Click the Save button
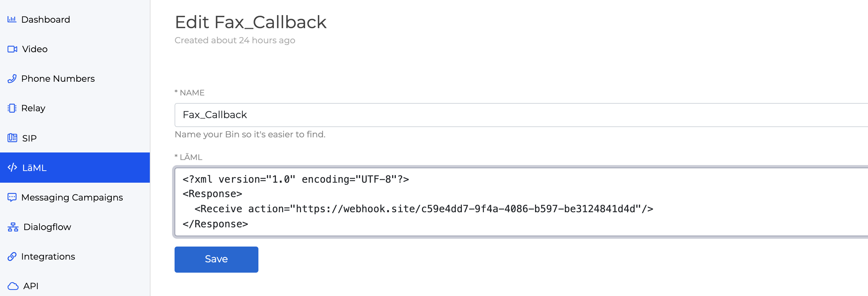868x296 pixels. tap(216, 259)
